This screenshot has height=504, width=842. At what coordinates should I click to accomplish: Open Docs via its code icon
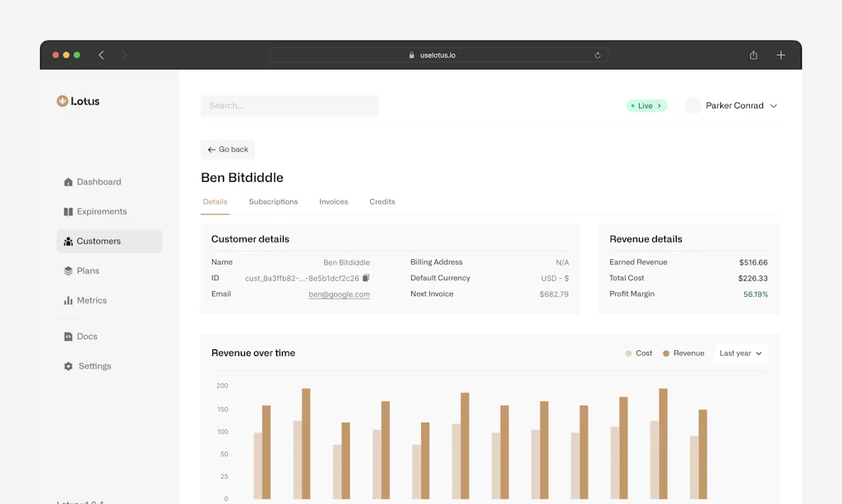pos(68,336)
